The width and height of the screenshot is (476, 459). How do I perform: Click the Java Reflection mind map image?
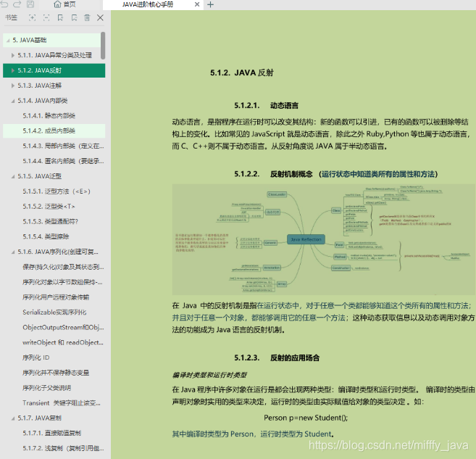tap(323, 239)
